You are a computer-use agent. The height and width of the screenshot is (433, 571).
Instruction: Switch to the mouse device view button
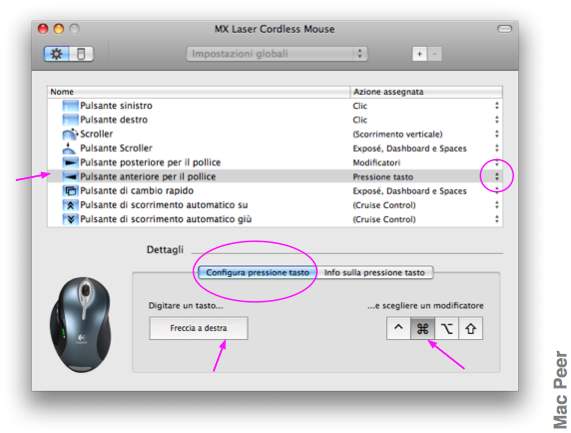(81, 54)
